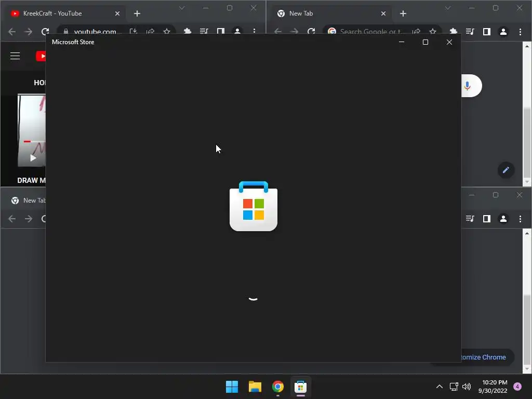This screenshot has height=399, width=532.
Task: Select the New Tab tab in the top-right window
Action: tap(331, 14)
